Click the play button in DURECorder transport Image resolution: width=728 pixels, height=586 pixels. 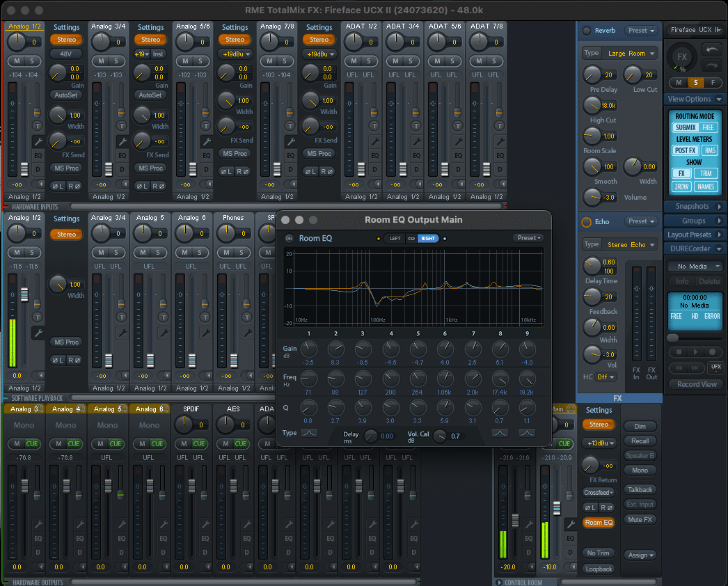coord(695,352)
